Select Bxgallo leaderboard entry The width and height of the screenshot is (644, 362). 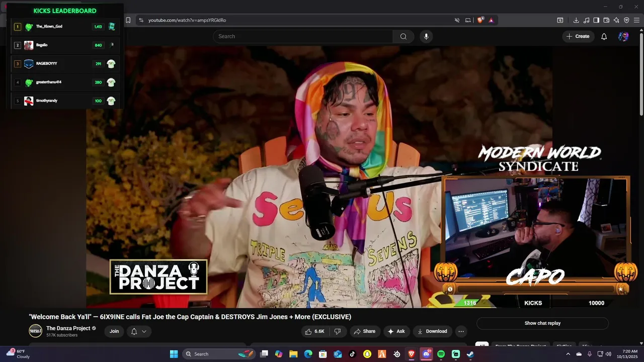click(65, 45)
